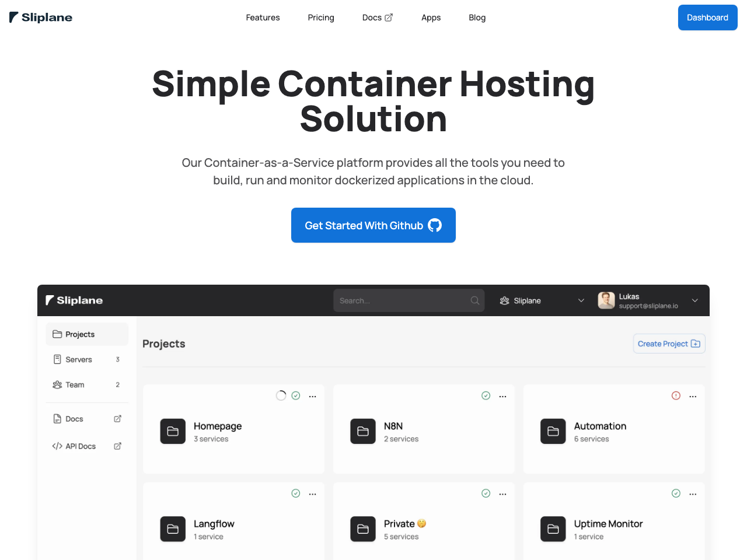Screen dimensions: 747x560
Task: Open Homepage project's three-dot menu
Action: pyautogui.click(x=313, y=396)
